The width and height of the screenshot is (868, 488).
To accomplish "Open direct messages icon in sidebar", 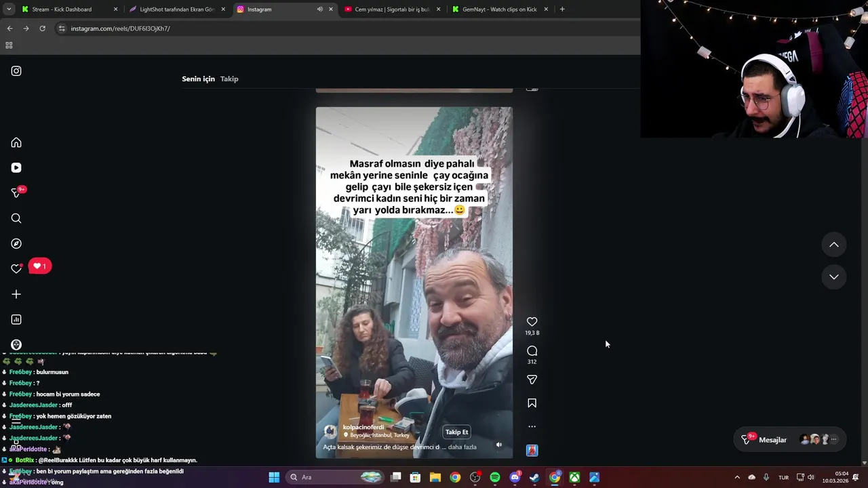I will (x=16, y=193).
